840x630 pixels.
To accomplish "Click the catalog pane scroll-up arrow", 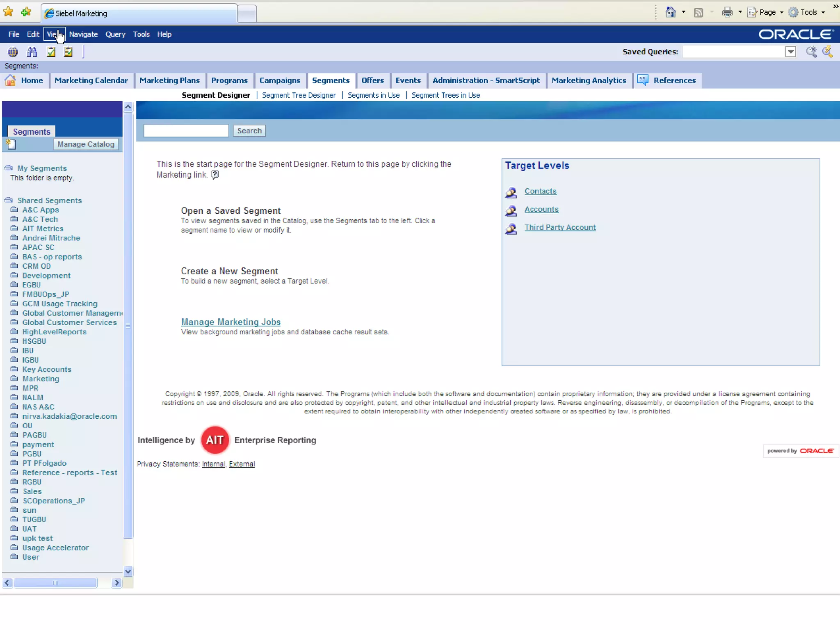I will tap(128, 107).
